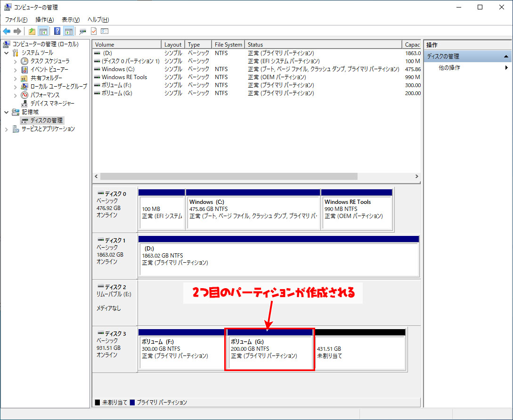The height and width of the screenshot is (420, 513).
Task: Open the 表示(V) menu
Action: (x=71, y=20)
